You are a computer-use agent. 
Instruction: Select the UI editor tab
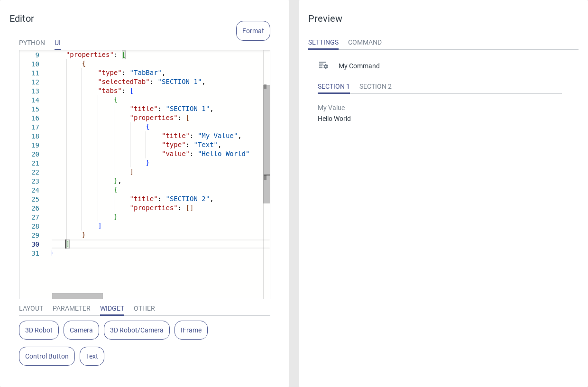(57, 43)
